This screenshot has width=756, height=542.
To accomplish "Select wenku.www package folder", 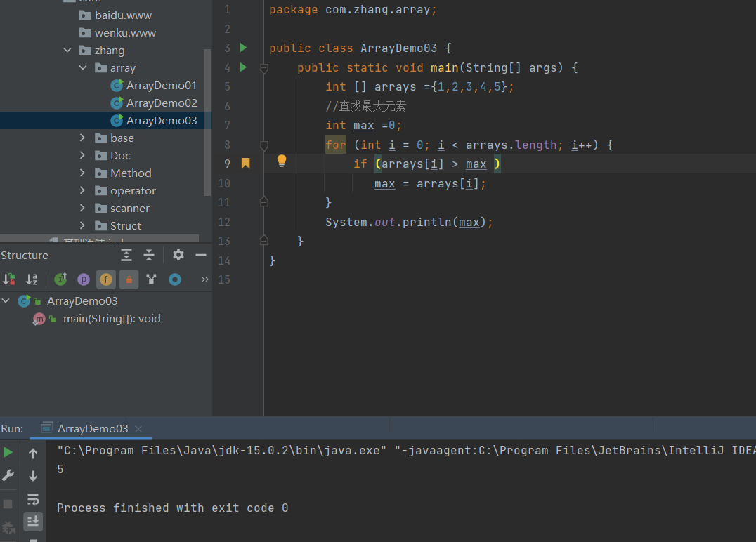I will tap(125, 33).
